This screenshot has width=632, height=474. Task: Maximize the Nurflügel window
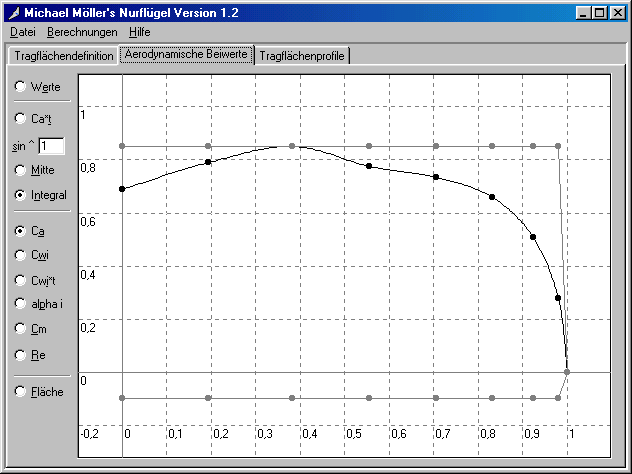tap(599, 13)
